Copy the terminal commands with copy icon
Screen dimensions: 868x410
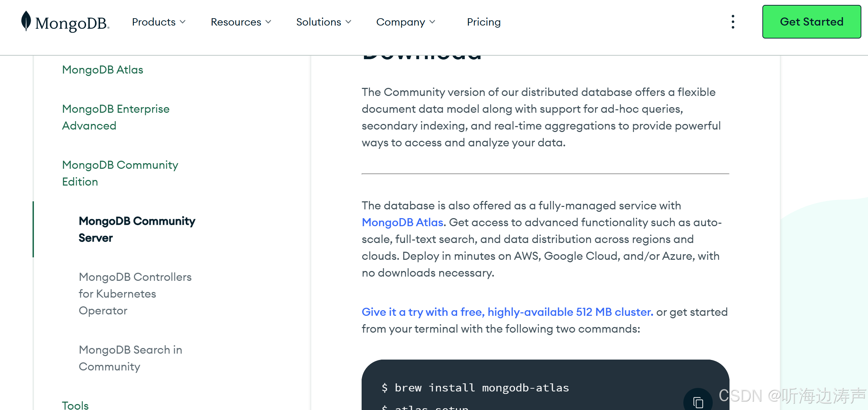(x=698, y=402)
